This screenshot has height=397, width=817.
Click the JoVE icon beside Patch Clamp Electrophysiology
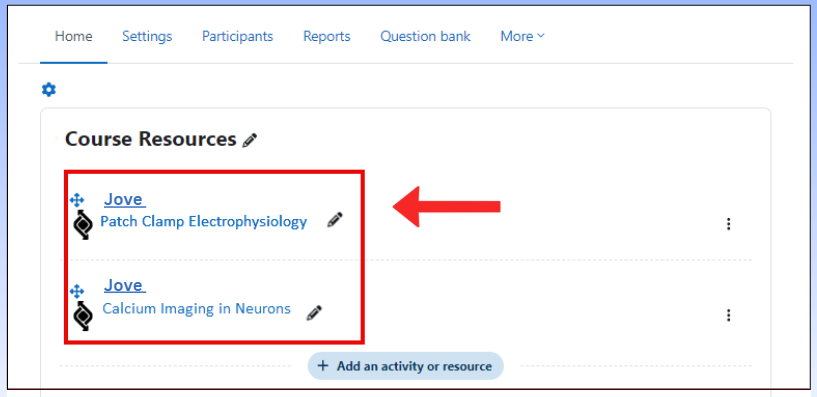(x=83, y=225)
